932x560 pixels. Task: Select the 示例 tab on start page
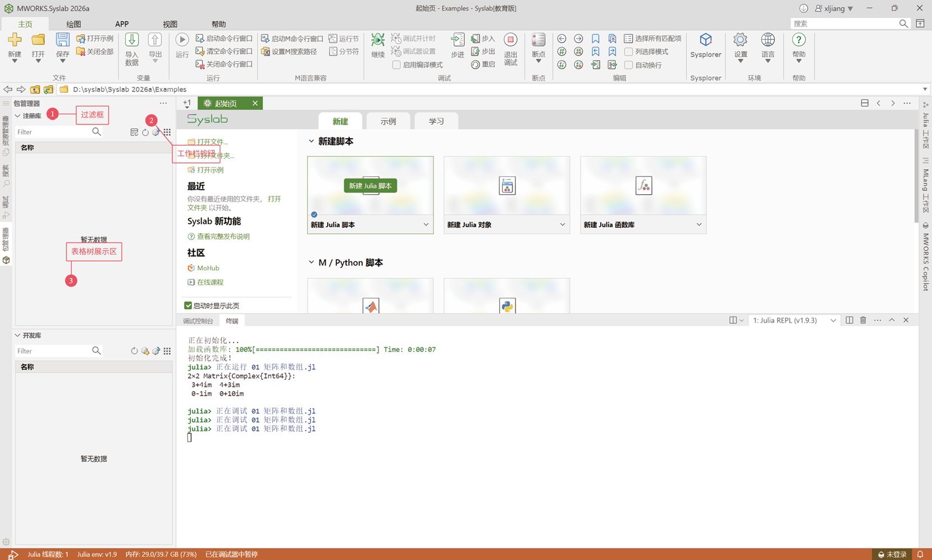pyautogui.click(x=389, y=121)
